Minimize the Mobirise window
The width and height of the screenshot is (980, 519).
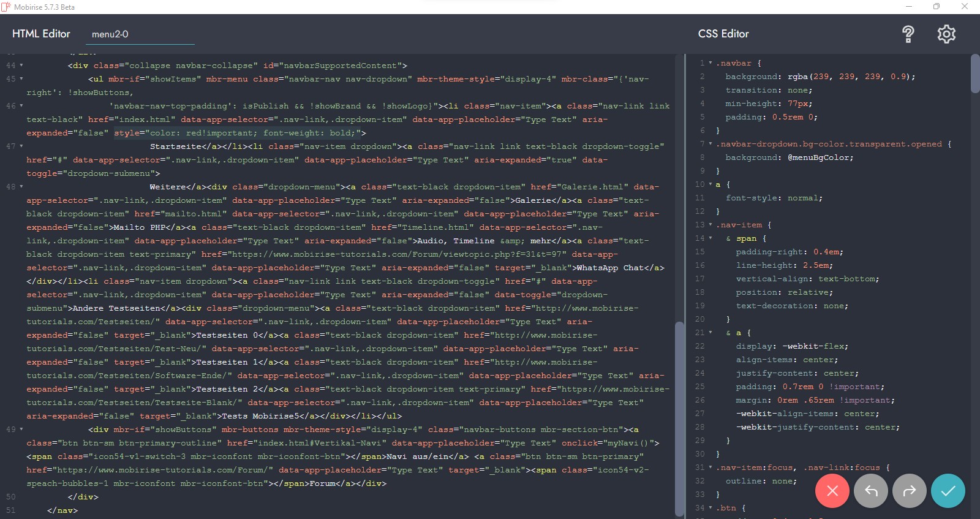[x=909, y=7]
